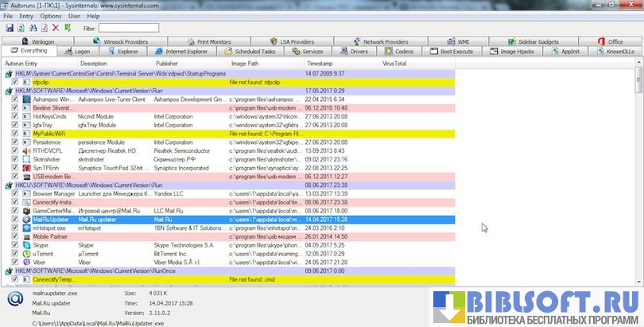Switch to the Scheduled Tasks tab
This screenshot has width=644, height=327.
249,51
